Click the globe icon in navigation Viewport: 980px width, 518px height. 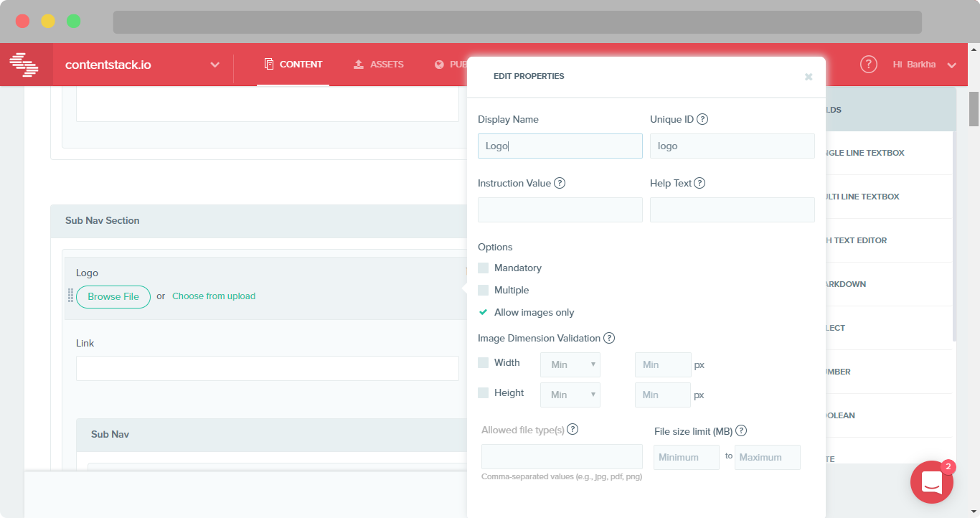(439, 65)
